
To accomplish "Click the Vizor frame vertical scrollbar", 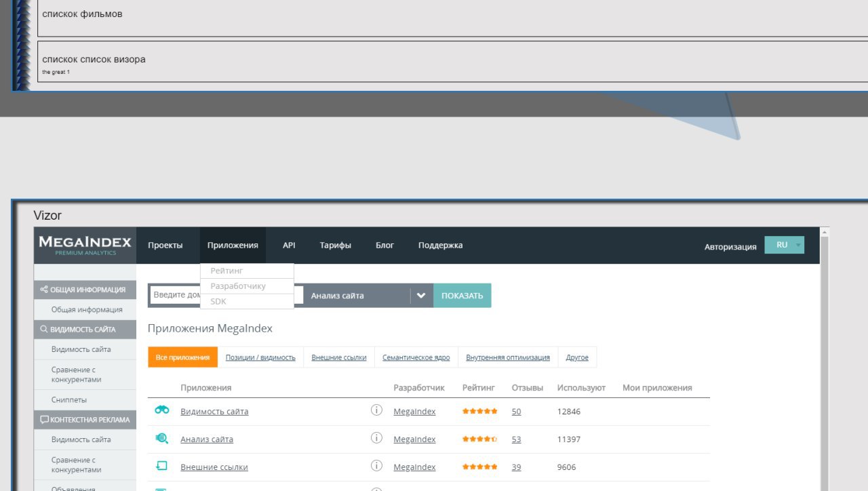I will click(x=825, y=359).
